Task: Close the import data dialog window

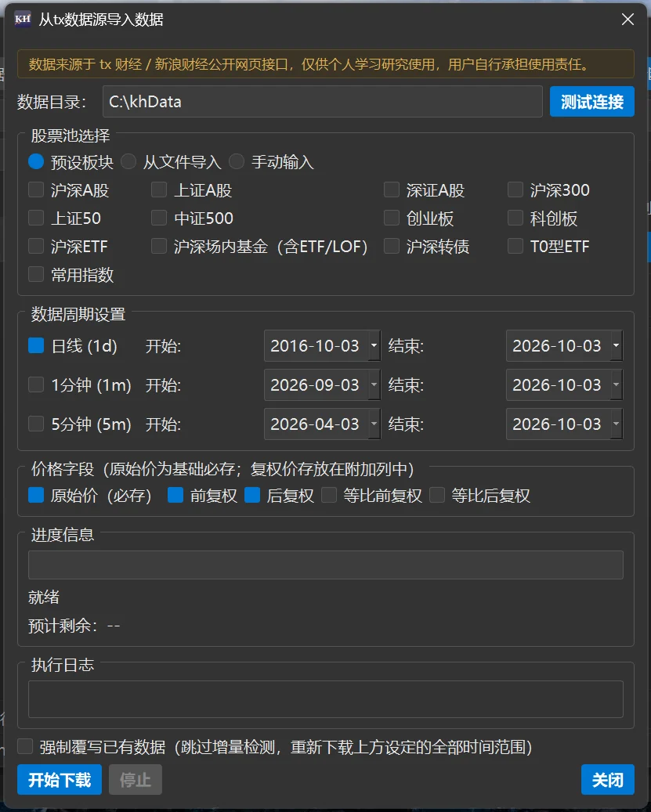Action: [627, 20]
